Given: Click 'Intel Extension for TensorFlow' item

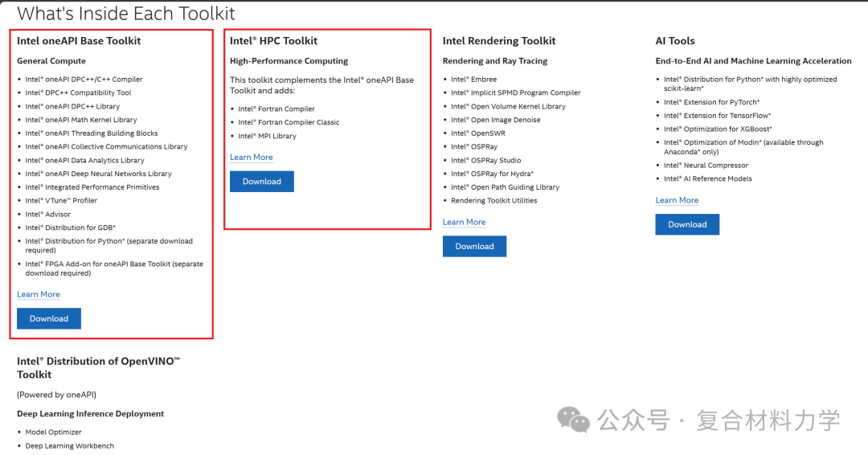Looking at the screenshot, I should pos(717,116).
